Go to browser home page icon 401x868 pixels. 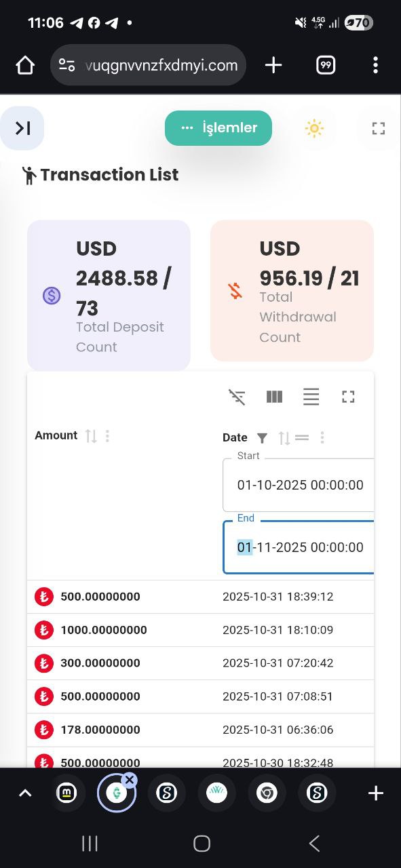[25, 65]
